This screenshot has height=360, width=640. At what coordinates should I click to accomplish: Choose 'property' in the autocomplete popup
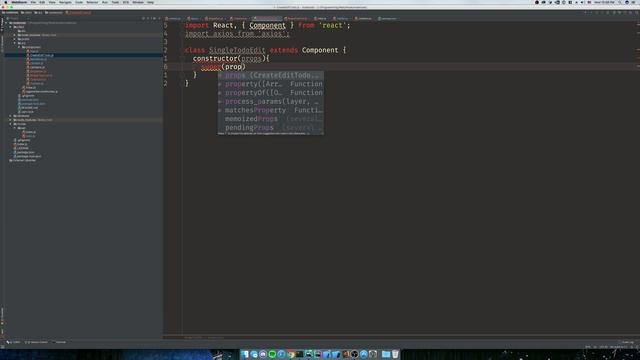(x=270, y=84)
